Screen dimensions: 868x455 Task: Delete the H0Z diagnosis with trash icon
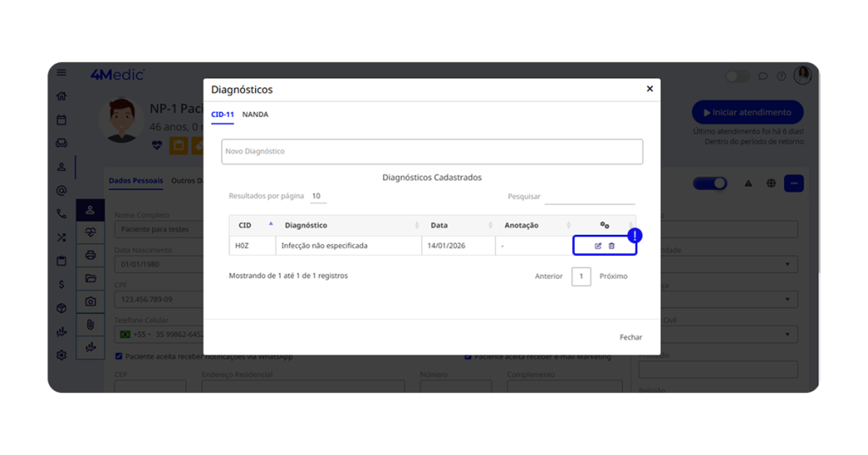pyautogui.click(x=611, y=246)
